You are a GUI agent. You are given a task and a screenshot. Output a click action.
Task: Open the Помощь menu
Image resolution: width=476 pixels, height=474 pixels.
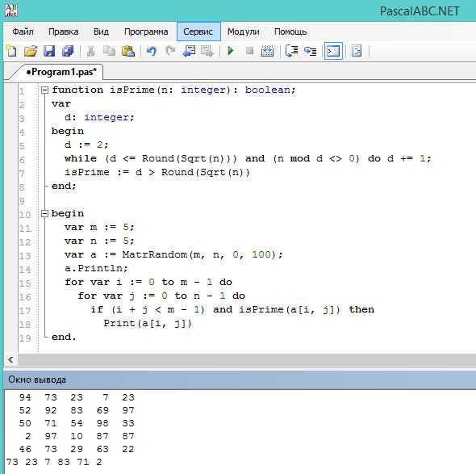pyautogui.click(x=290, y=31)
